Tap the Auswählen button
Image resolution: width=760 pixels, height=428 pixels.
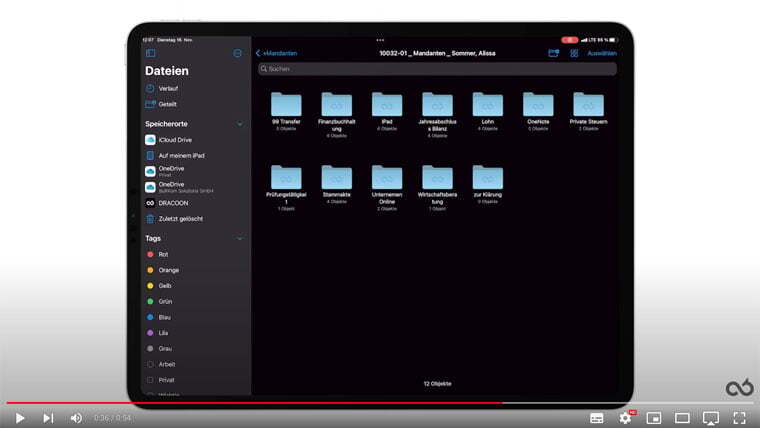tap(602, 53)
